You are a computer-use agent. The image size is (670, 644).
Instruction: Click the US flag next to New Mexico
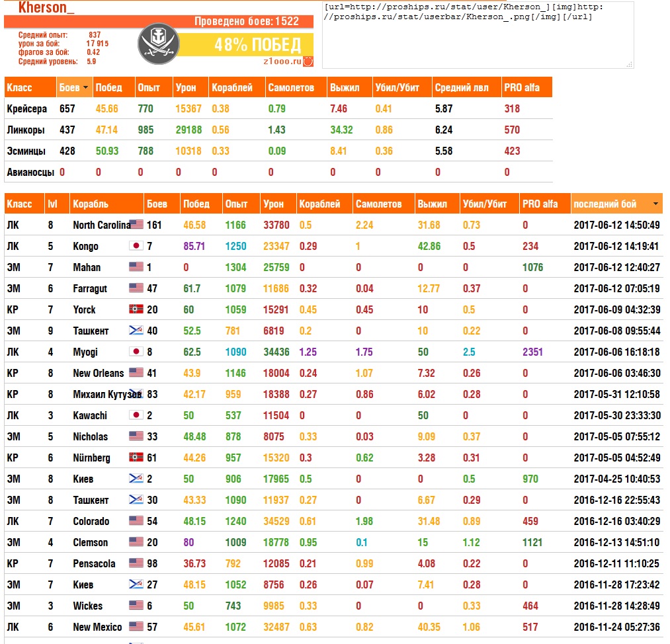[136, 626]
